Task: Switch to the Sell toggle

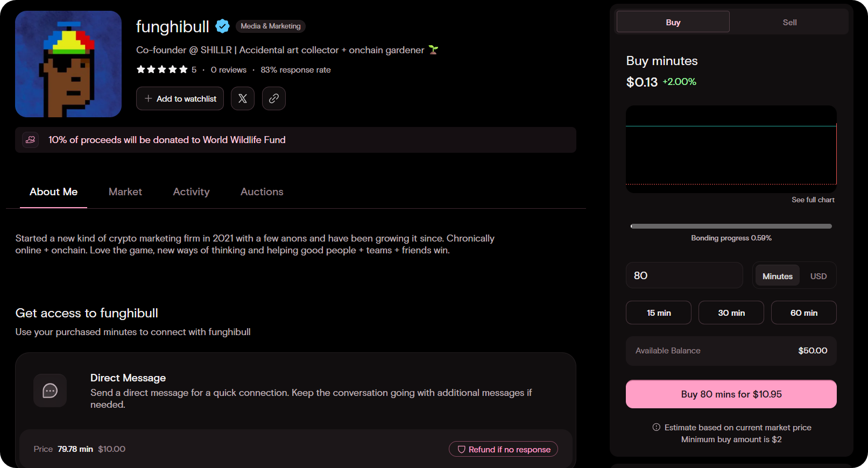Action: click(x=789, y=22)
